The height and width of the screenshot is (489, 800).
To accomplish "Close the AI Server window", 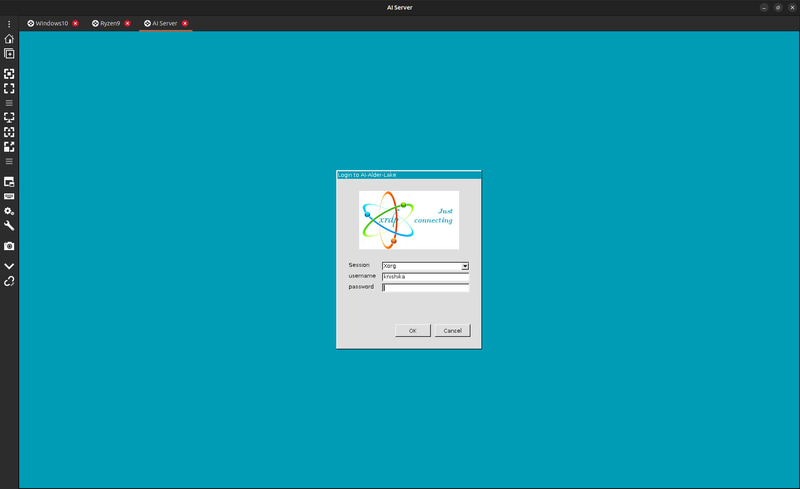I will pyautogui.click(x=792, y=8).
